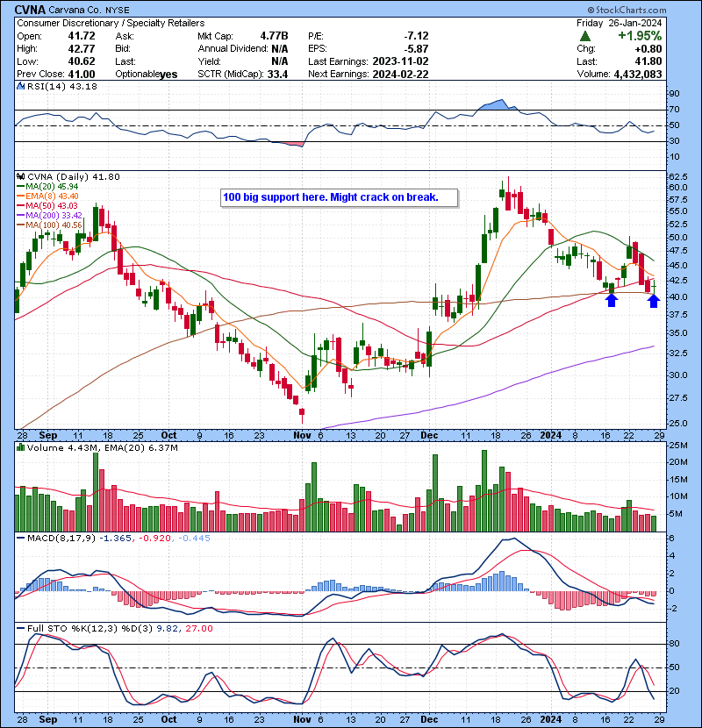The image size is (702, 728).
Task: Click the Low value 40.62
Action: click(x=82, y=61)
